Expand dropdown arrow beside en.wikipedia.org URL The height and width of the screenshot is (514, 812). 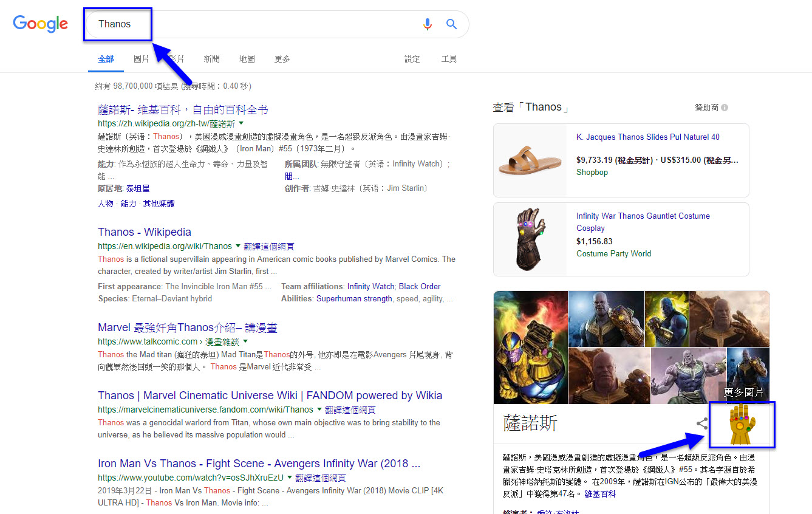coord(237,246)
